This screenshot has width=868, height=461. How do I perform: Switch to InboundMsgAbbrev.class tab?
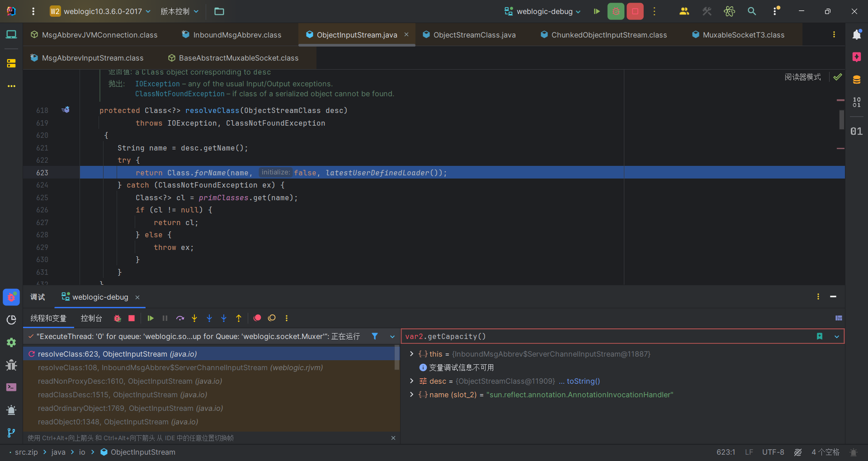(x=231, y=35)
